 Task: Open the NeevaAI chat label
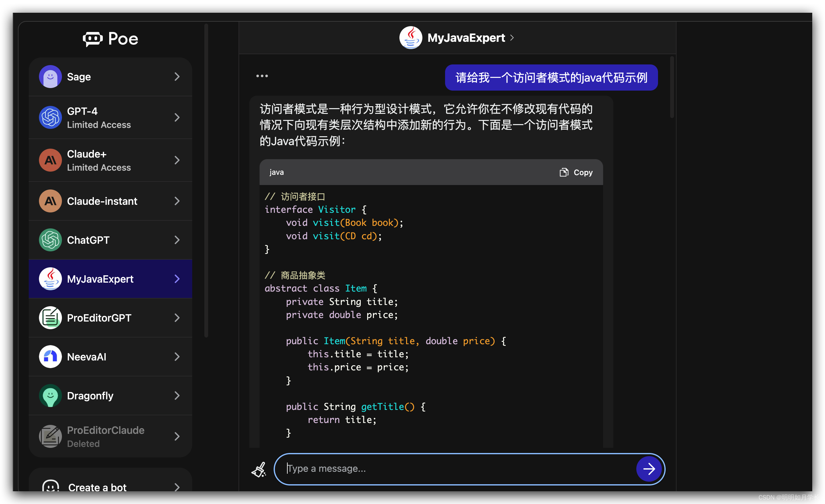[87, 357]
